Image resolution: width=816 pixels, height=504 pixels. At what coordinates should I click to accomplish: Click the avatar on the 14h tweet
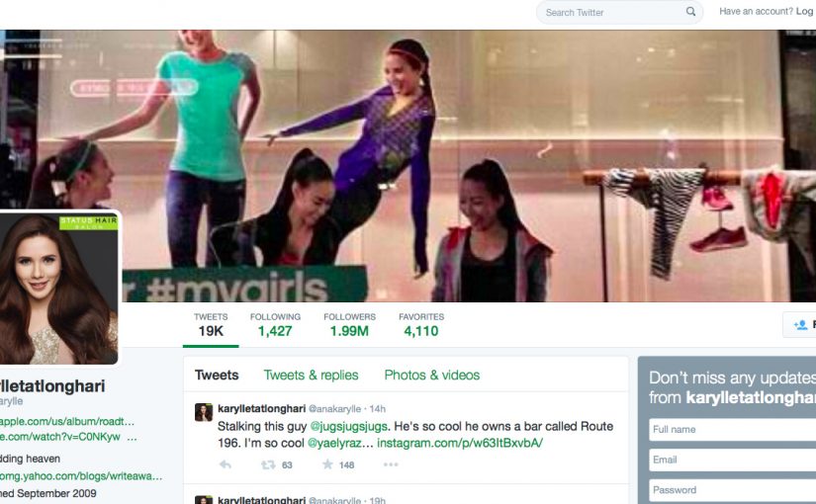click(204, 412)
